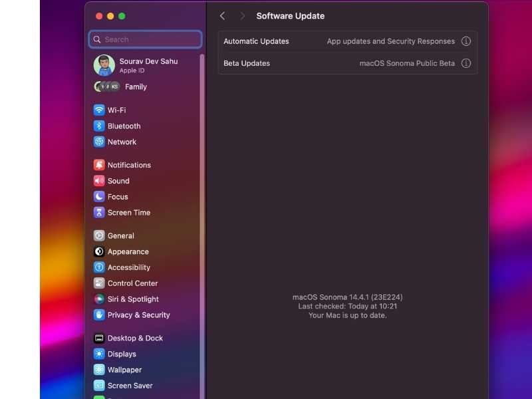Open Automatic Updates info icon

[x=466, y=41]
